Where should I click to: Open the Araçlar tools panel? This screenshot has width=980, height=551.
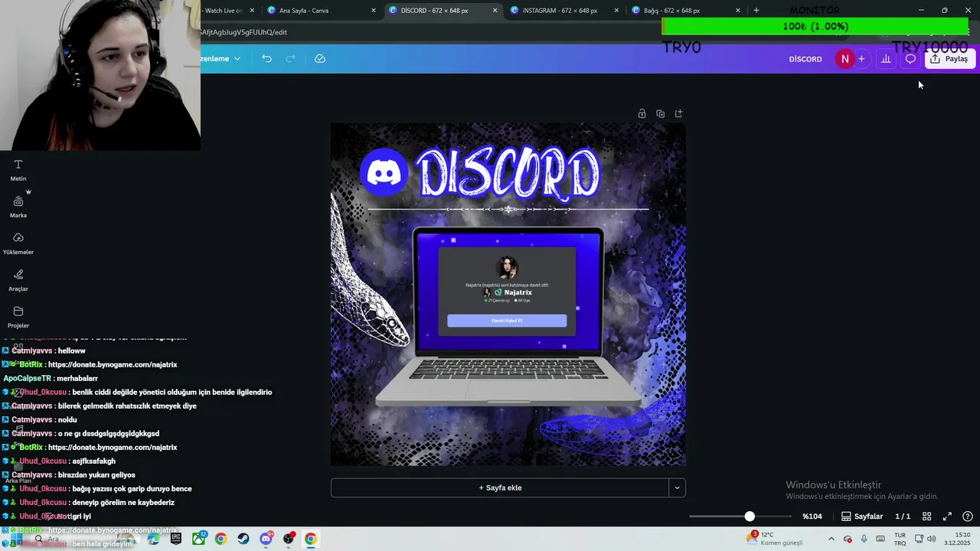tap(18, 280)
